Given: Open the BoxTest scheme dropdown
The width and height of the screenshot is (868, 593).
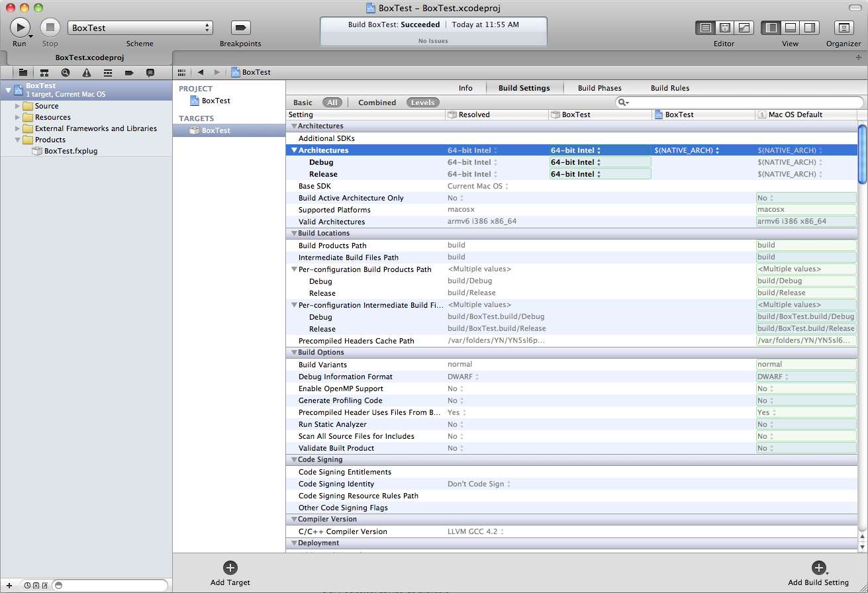Looking at the screenshot, I should click(x=140, y=28).
